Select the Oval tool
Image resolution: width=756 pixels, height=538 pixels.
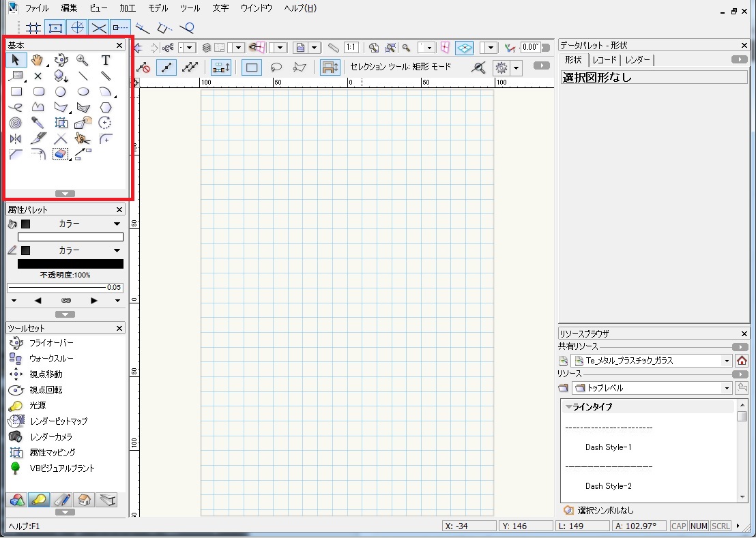point(83,91)
